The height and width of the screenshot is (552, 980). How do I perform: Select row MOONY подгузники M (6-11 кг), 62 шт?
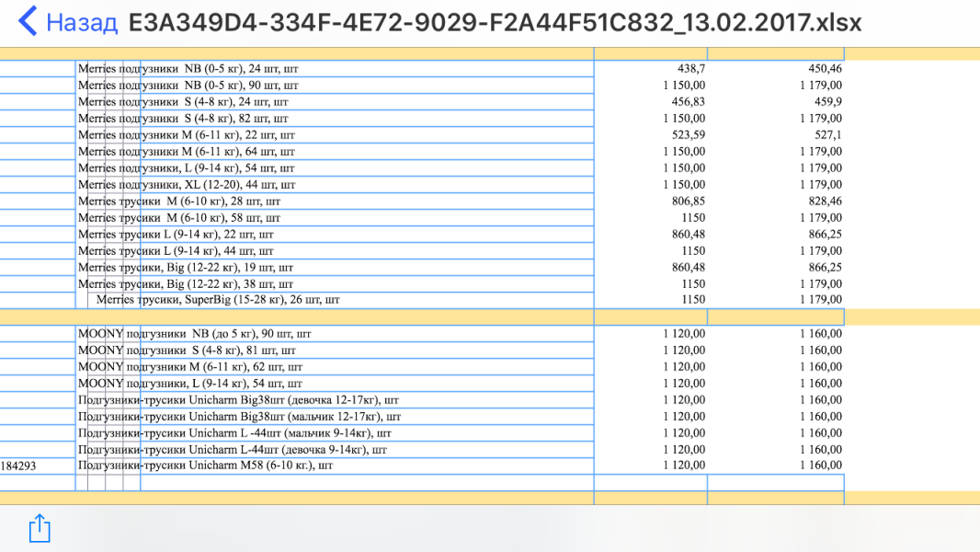(x=190, y=367)
